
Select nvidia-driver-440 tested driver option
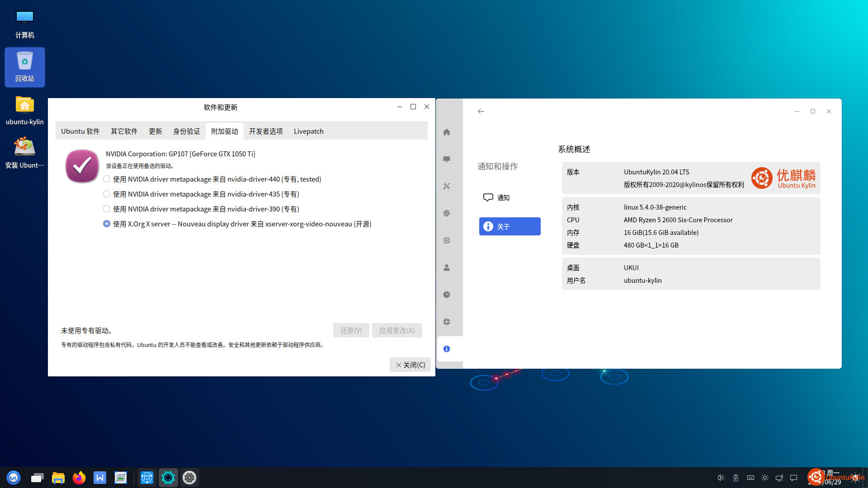click(x=107, y=179)
